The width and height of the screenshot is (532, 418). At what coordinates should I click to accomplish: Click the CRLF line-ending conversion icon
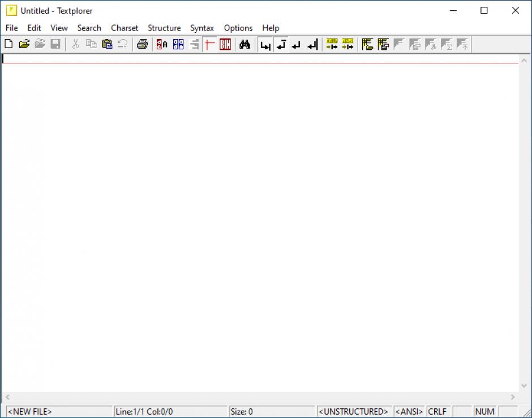(332, 44)
